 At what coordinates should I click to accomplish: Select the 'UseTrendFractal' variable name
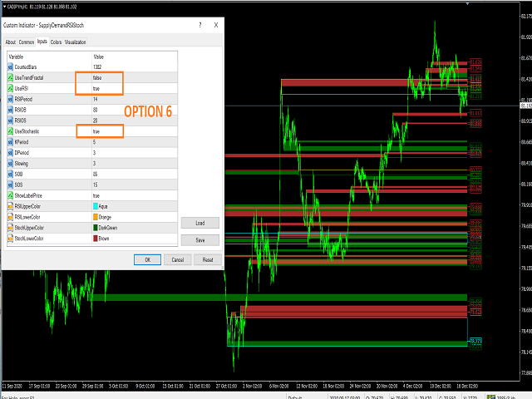pyautogui.click(x=29, y=77)
